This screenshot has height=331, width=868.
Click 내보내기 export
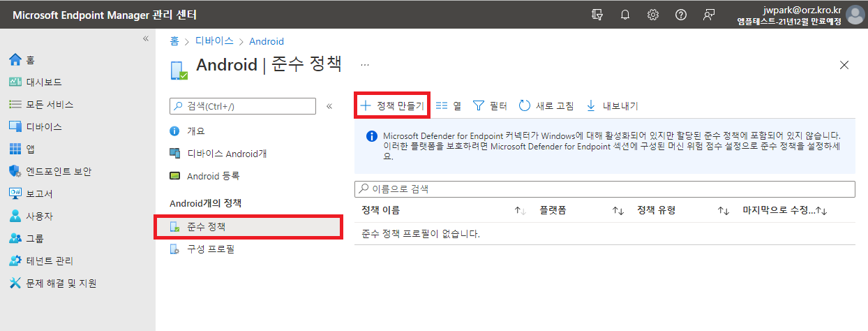[612, 106]
